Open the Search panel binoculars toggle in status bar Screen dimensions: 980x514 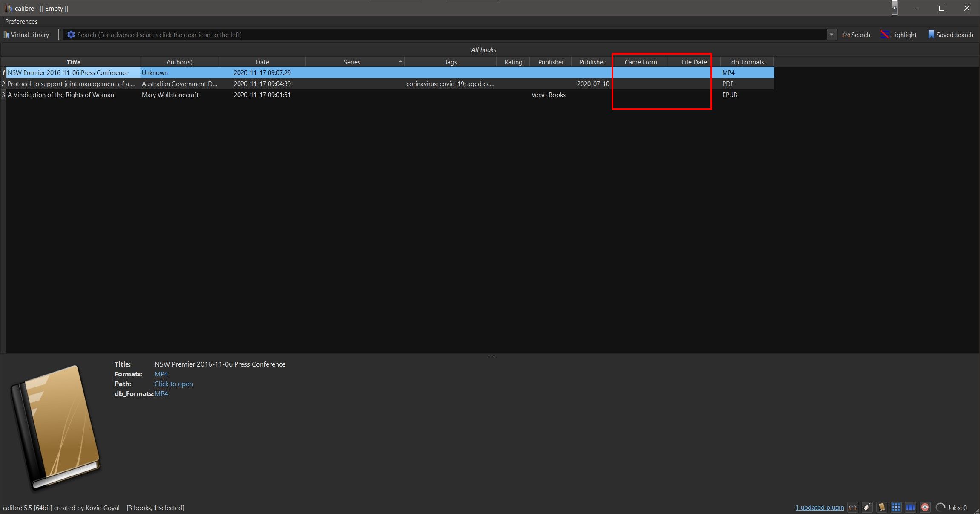[853, 508]
